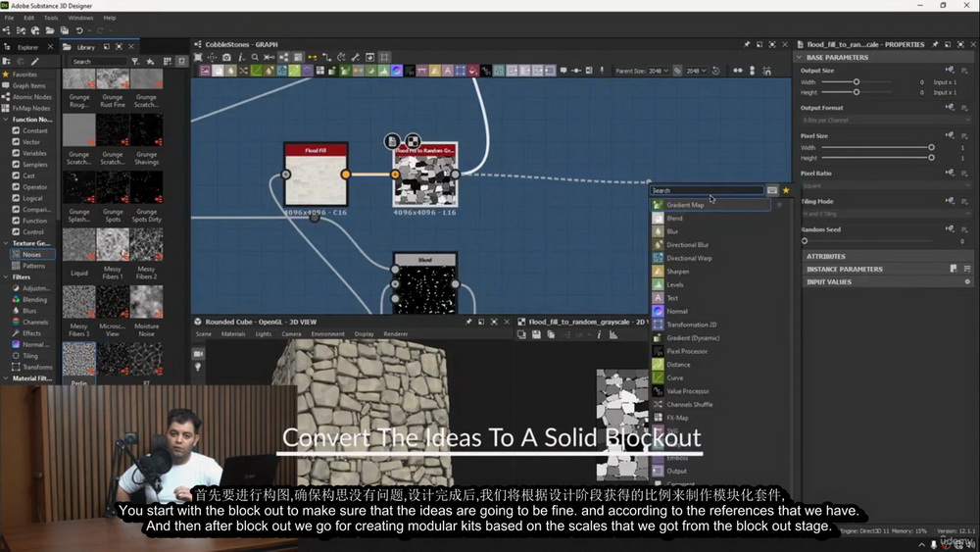Pin the Properties panel
Image resolution: width=980 pixels, height=552 pixels.
tap(935, 44)
